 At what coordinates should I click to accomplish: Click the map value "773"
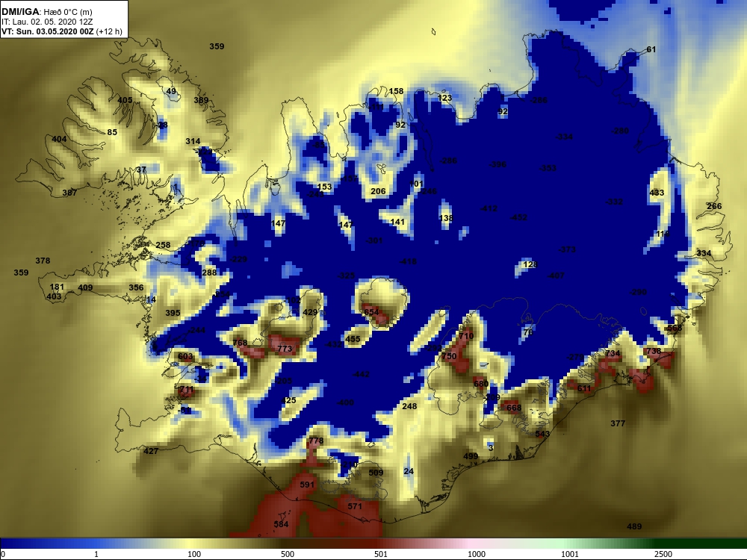(x=285, y=349)
